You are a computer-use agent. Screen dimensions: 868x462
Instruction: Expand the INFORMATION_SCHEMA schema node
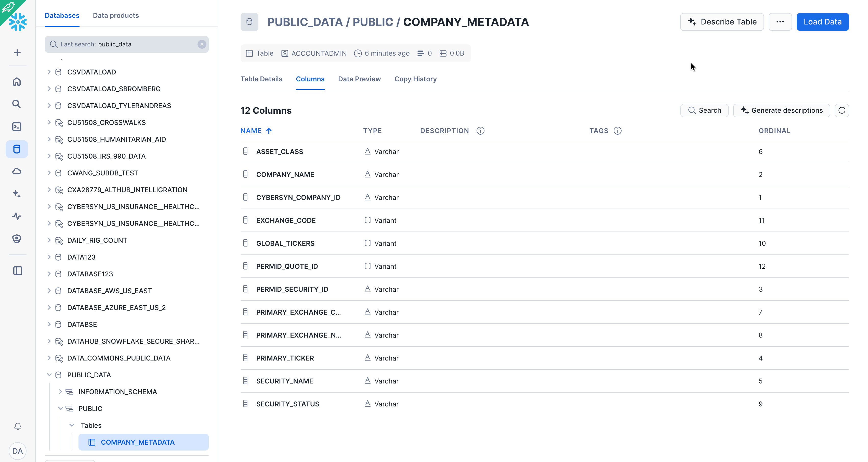60,392
